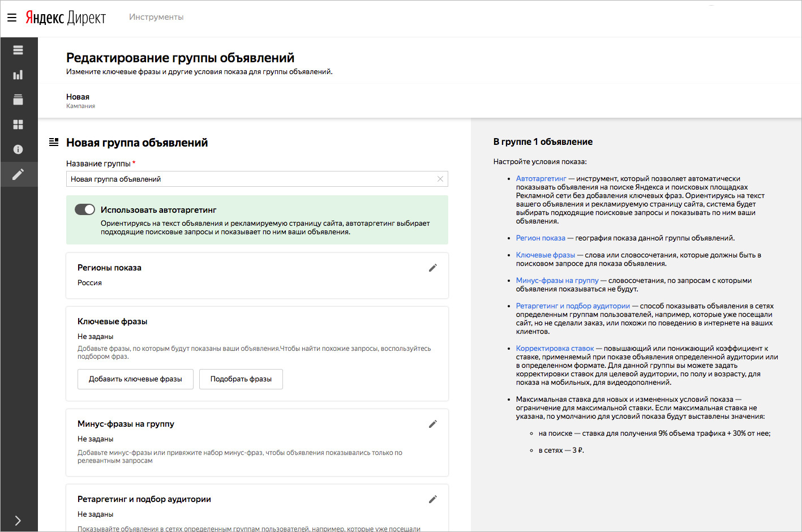The height and width of the screenshot is (532, 802).
Task: Click the Название группы input field
Action: click(257, 179)
